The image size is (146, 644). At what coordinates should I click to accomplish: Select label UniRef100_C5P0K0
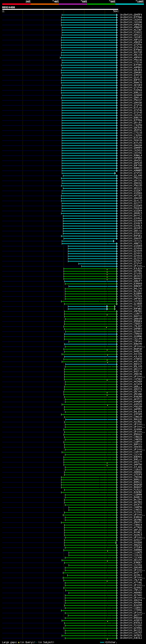(x=131, y=341)
